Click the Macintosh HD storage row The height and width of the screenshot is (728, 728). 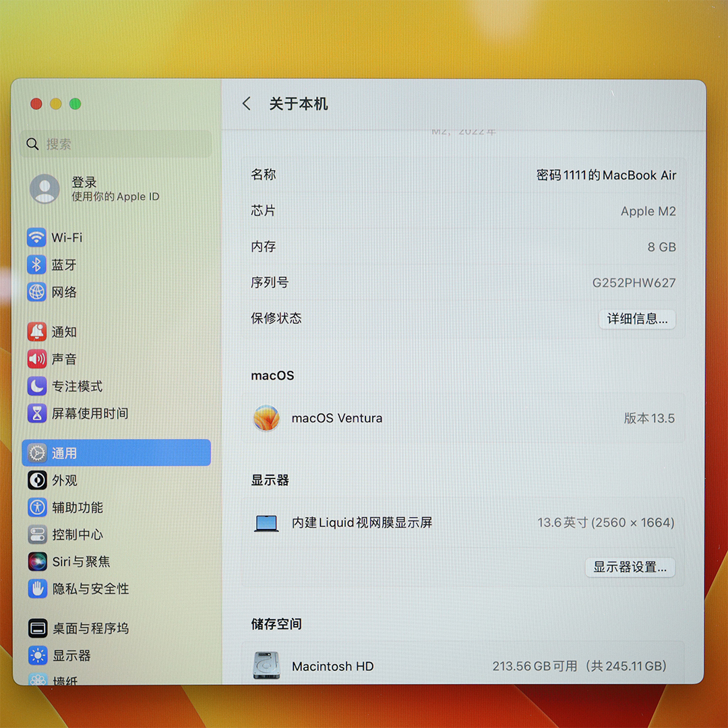pyautogui.click(x=462, y=666)
